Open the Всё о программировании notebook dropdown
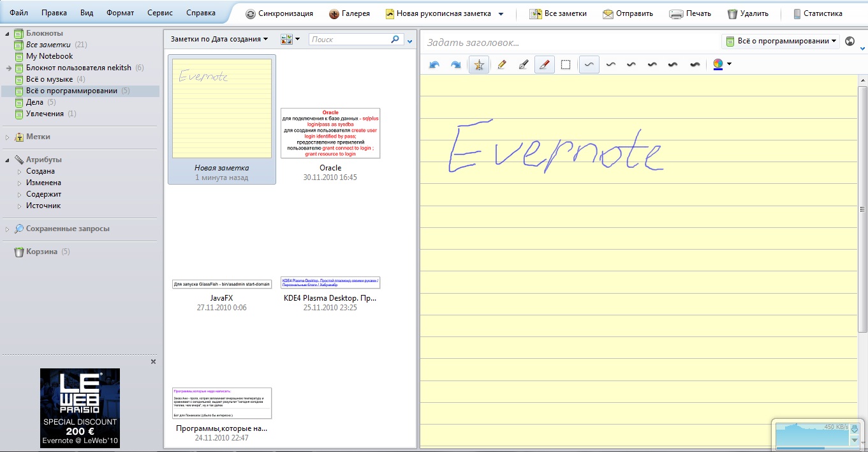Screen dimensions: 868x452 point(781,41)
